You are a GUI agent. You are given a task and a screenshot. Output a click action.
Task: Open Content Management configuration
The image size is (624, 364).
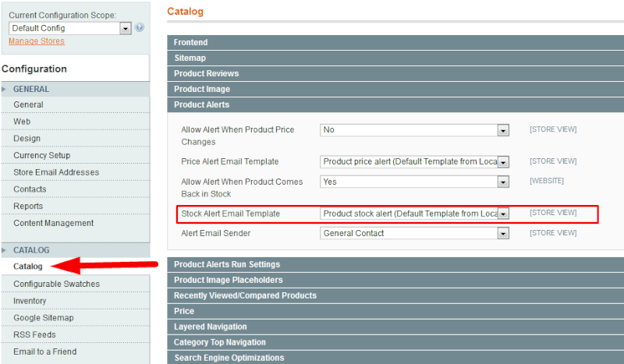(x=53, y=223)
